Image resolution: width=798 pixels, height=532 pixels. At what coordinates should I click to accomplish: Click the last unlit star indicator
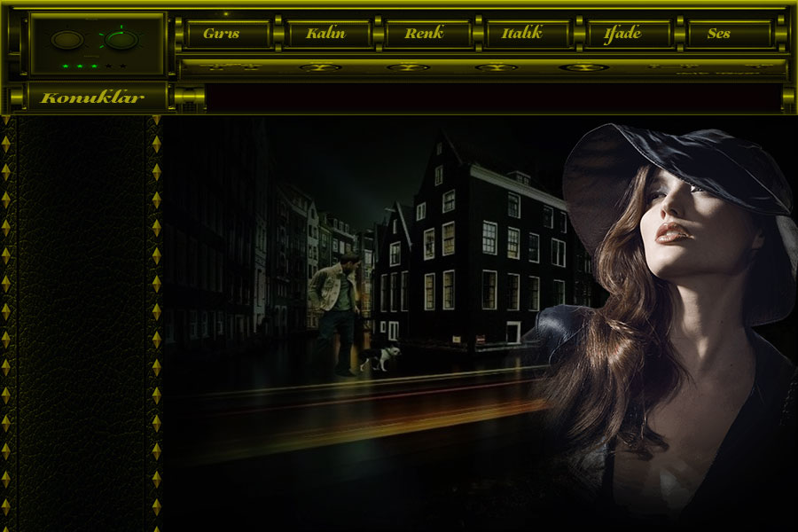tap(121, 66)
